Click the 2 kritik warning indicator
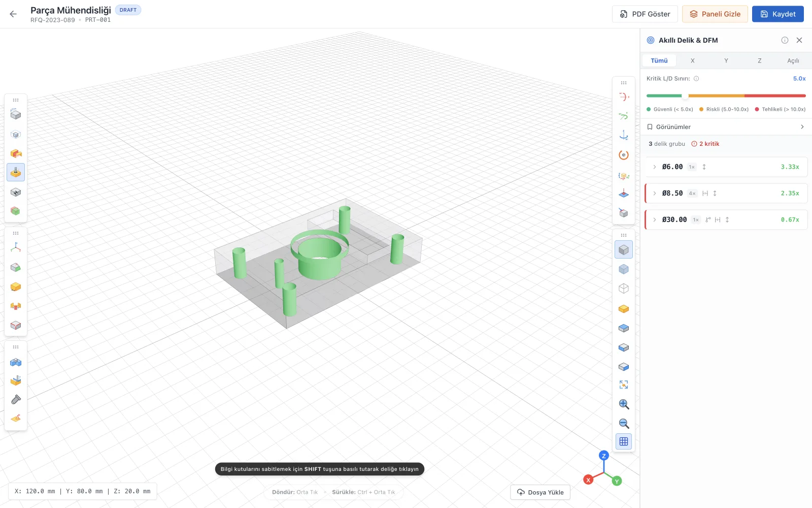The height and width of the screenshot is (508, 812). click(x=705, y=144)
